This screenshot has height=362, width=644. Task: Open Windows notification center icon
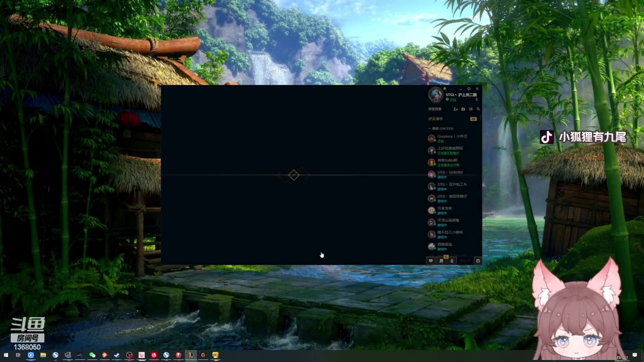(635, 355)
